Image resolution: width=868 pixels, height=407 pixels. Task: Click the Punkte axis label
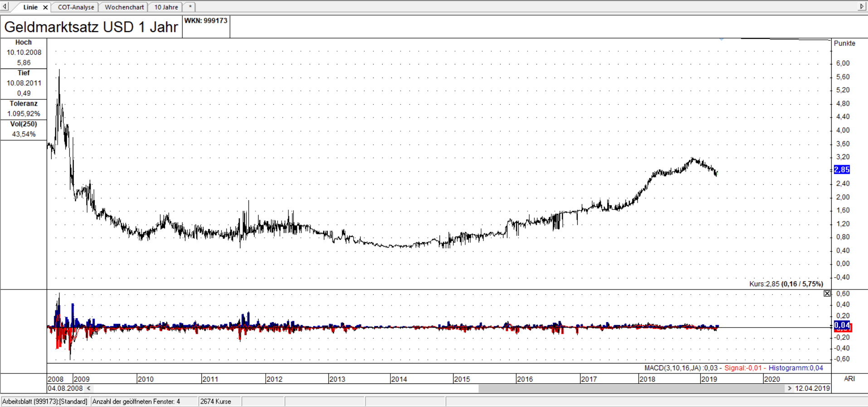tap(844, 43)
